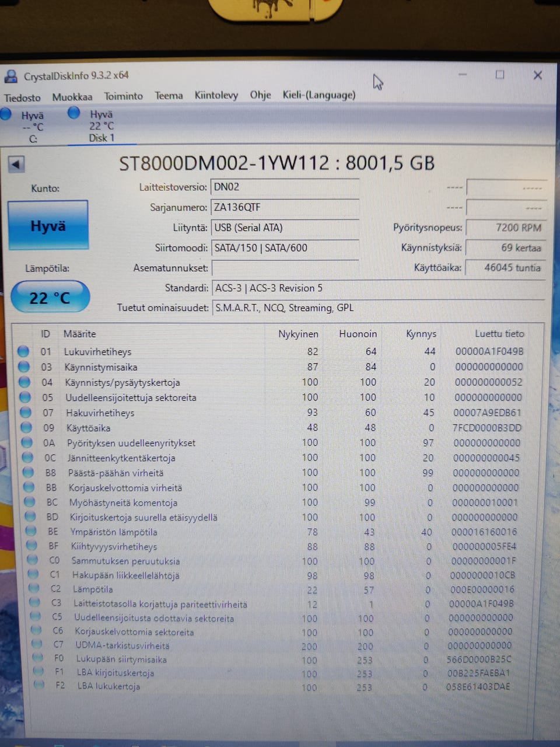Image resolution: width=560 pixels, height=747 pixels.
Task: Open the Tiedosto menu
Action: coord(23,98)
